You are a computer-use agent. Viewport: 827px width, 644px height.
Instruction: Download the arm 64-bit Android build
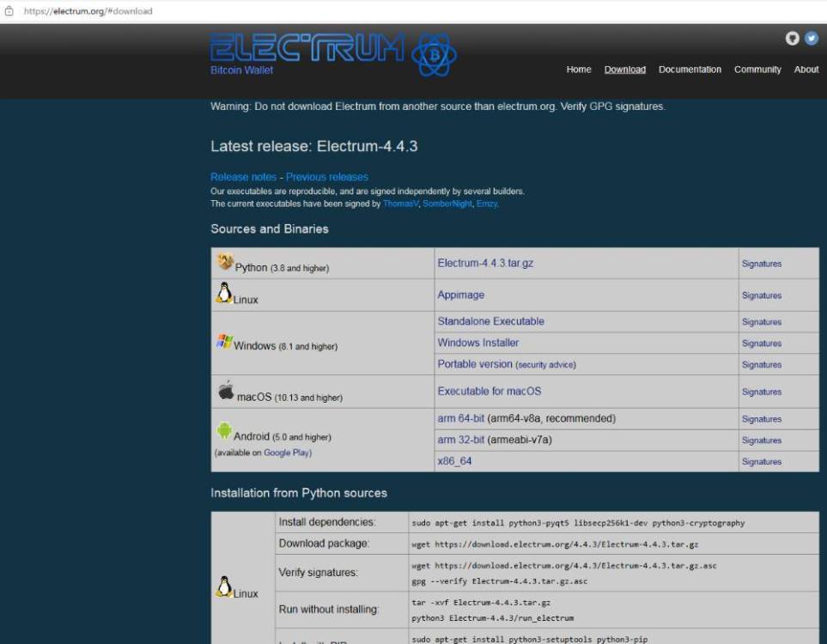tap(460, 419)
